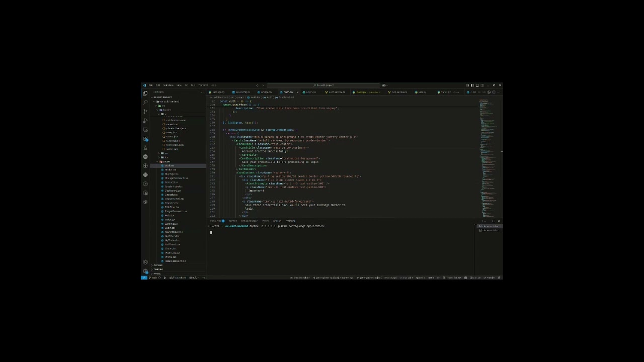The width and height of the screenshot is (644, 362).
Task: Switch to the Ports panel tab
Action: [x=265, y=221]
